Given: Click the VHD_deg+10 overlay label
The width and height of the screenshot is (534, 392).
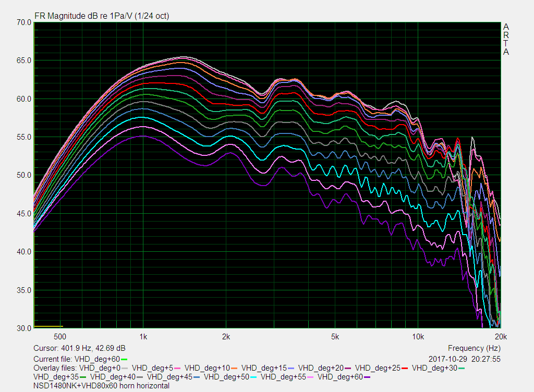Looking at the screenshot, I should tap(208, 368).
